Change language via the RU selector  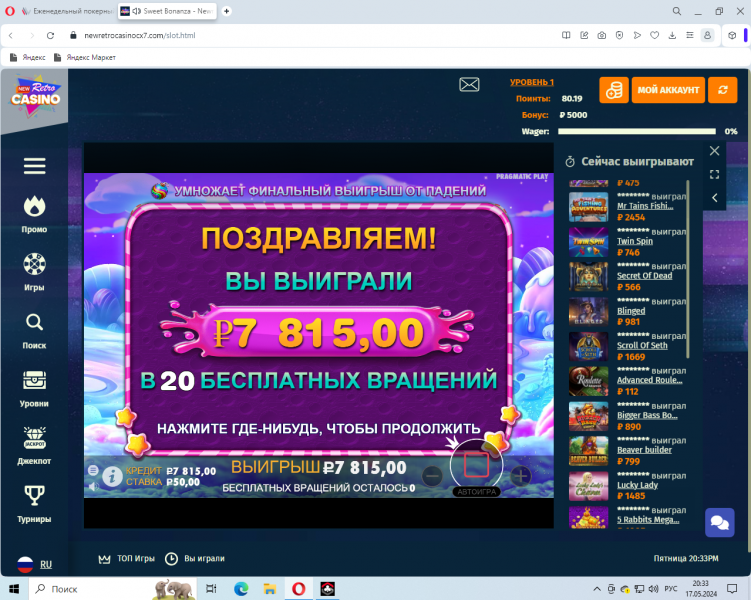(34, 565)
